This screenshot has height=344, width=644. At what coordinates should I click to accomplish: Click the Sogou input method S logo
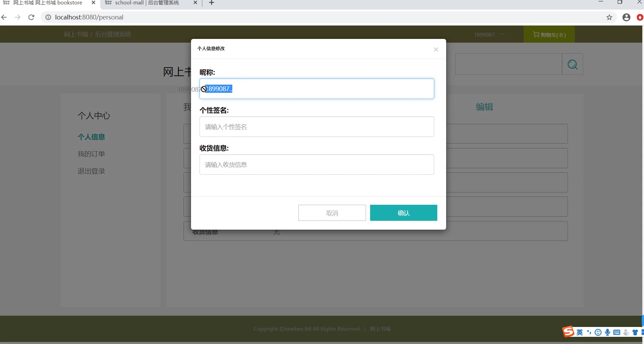coord(568,332)
